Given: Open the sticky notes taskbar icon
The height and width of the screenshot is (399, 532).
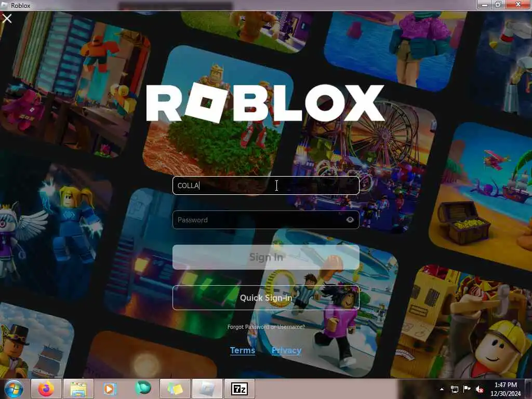Looking at the screenshot, I should tap(175, 389).
